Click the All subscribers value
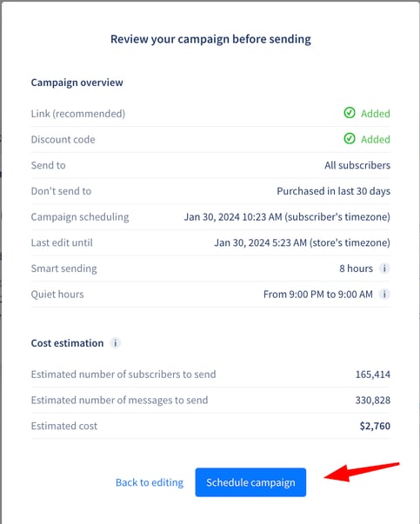This screenshot has width=420, height=524. coord(357,165)
